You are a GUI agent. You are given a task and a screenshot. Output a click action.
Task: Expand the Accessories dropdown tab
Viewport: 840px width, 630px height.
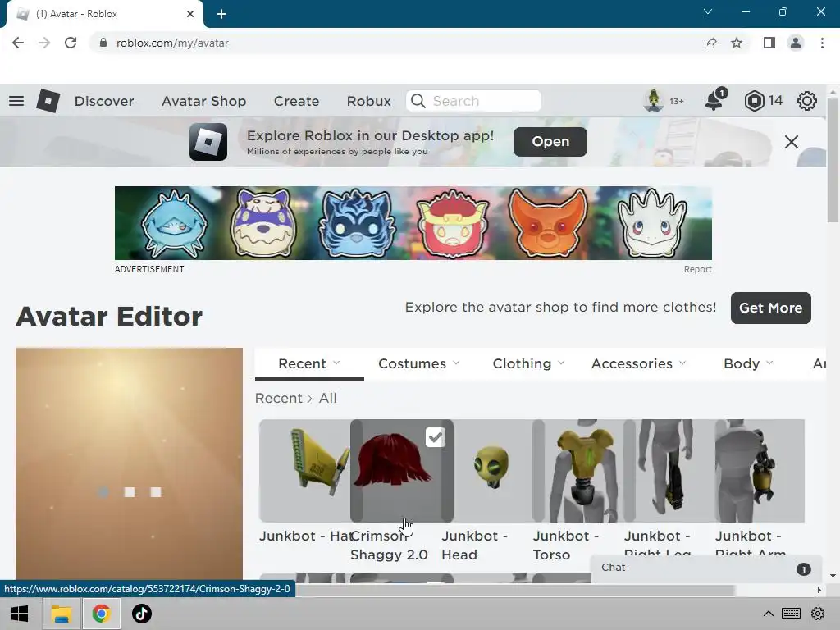638,363
